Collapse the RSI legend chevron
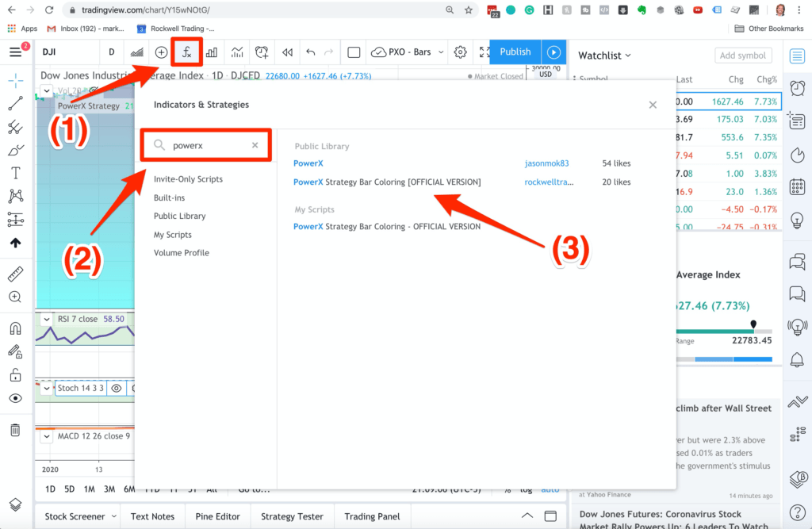Screen dimensions: 812x529 click(x=47, y=319)
